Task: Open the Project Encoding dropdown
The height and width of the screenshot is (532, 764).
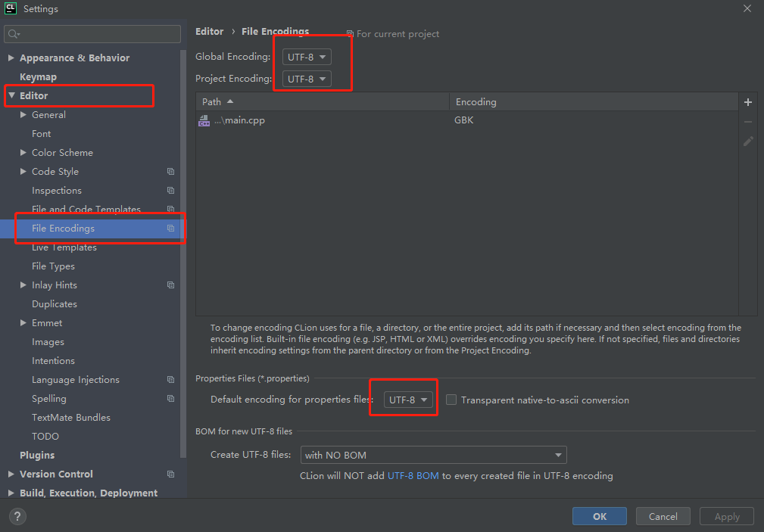Action: point(307,79)
